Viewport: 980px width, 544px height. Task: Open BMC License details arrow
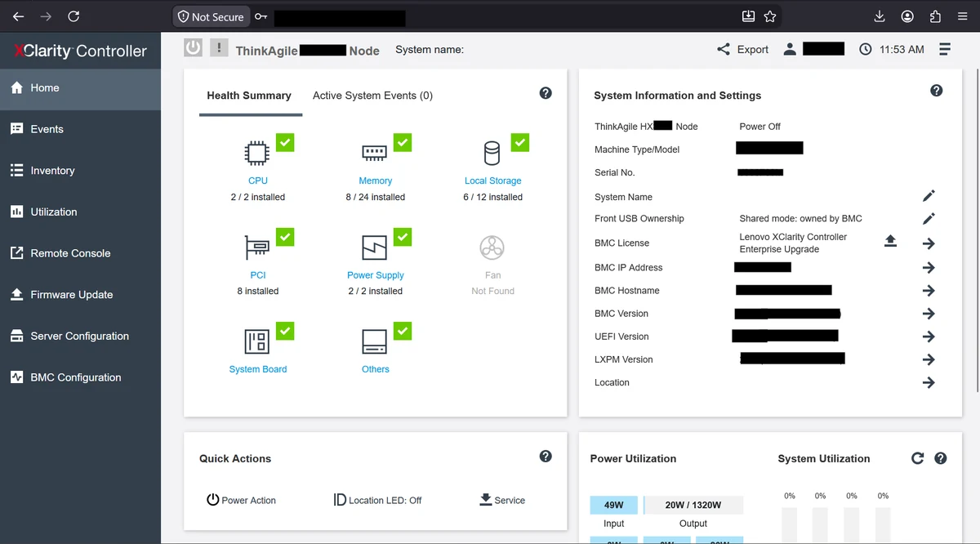[x=929, y=243]
